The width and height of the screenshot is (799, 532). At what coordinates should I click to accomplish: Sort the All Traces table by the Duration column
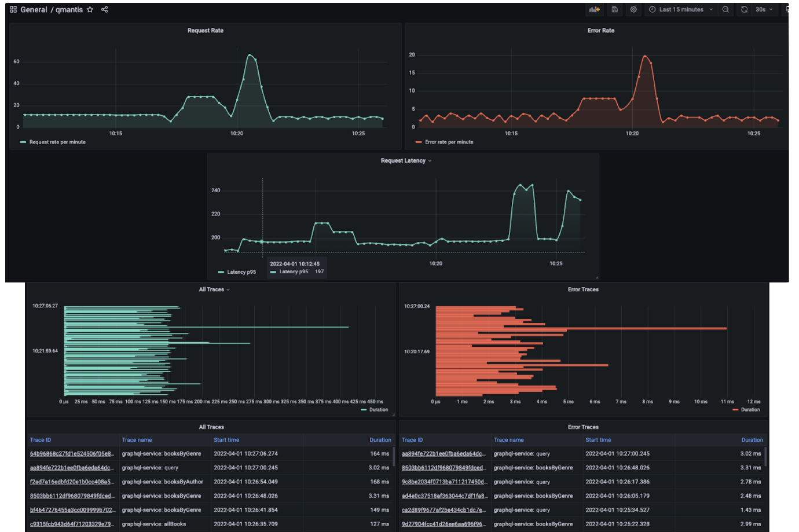380,439
